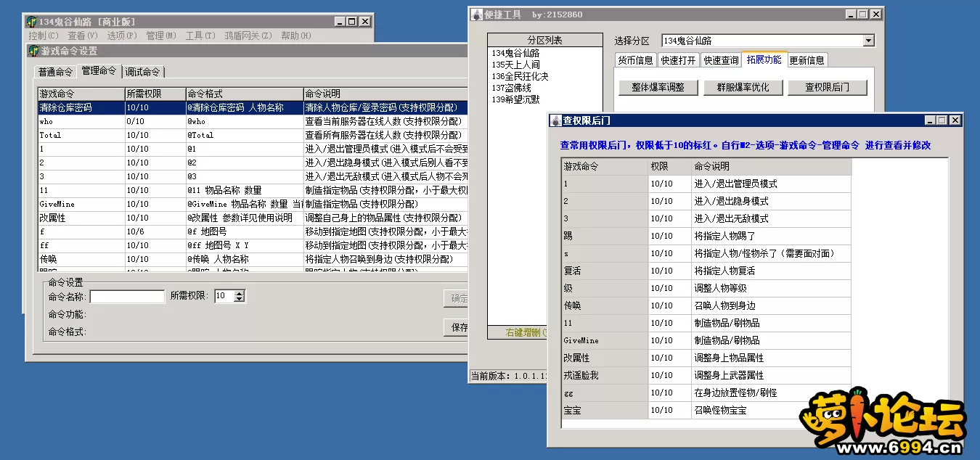Decrease 所需权限 with the down arrow
The width and height of the screenshot is (980, 460).
[x=240, y=300]
